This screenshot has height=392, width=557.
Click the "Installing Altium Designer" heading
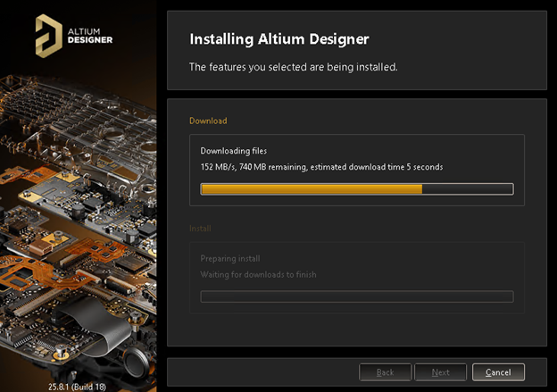(279, 39)
